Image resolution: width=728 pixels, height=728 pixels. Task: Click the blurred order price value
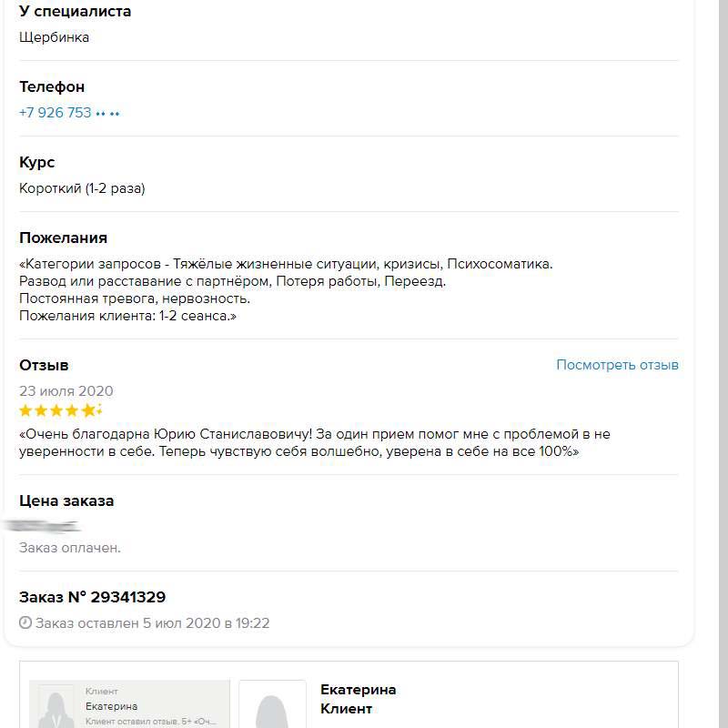pos(43,526)
